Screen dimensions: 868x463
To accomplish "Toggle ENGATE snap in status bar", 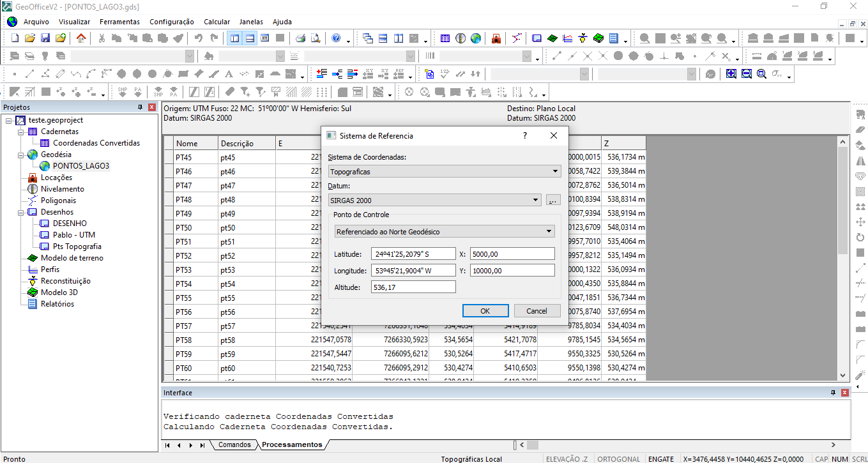I will [x=660, y=459].
